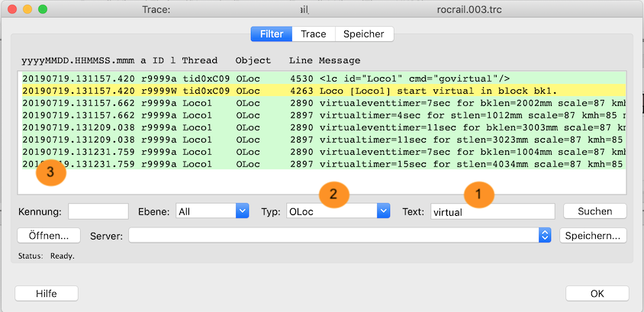The image size is (644, 312).
Task: Click the Speichern... button
Action: click(594, 236)
